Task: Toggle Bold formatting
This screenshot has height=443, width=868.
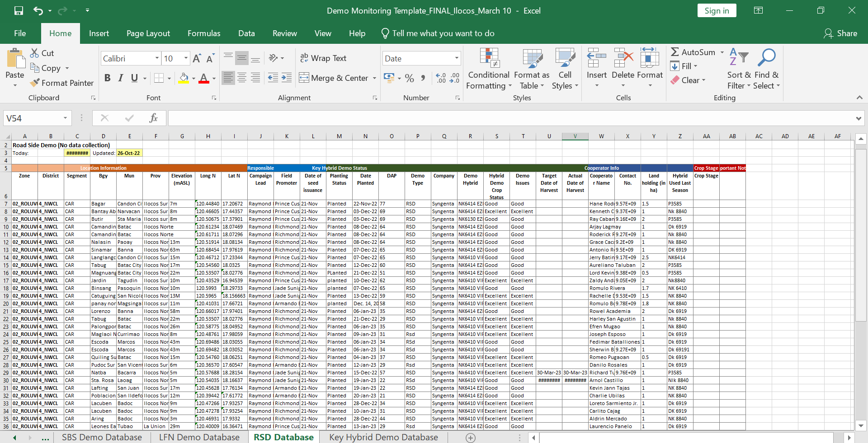Action: 107,78
